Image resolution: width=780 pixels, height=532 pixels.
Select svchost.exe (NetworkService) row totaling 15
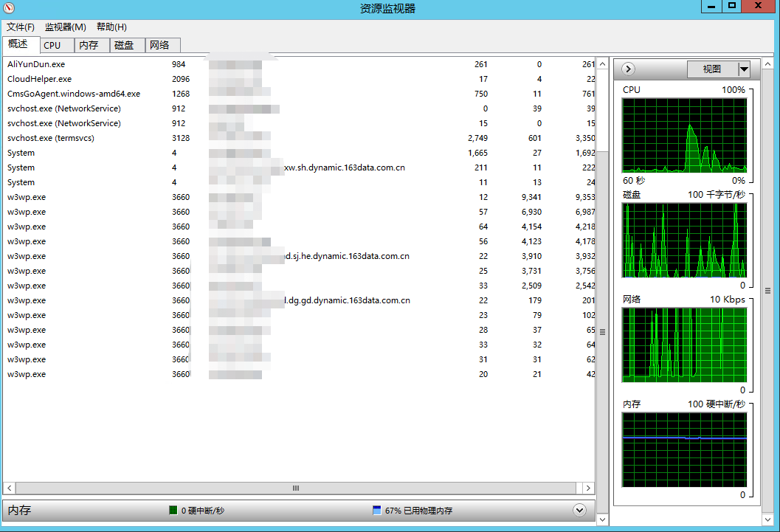click(300, 123)
